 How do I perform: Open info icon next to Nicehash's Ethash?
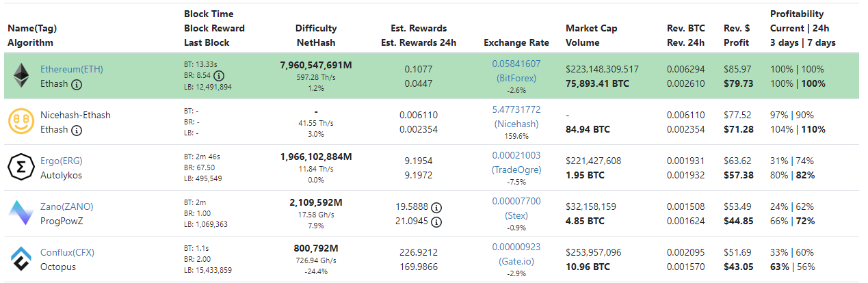(77, 130)
